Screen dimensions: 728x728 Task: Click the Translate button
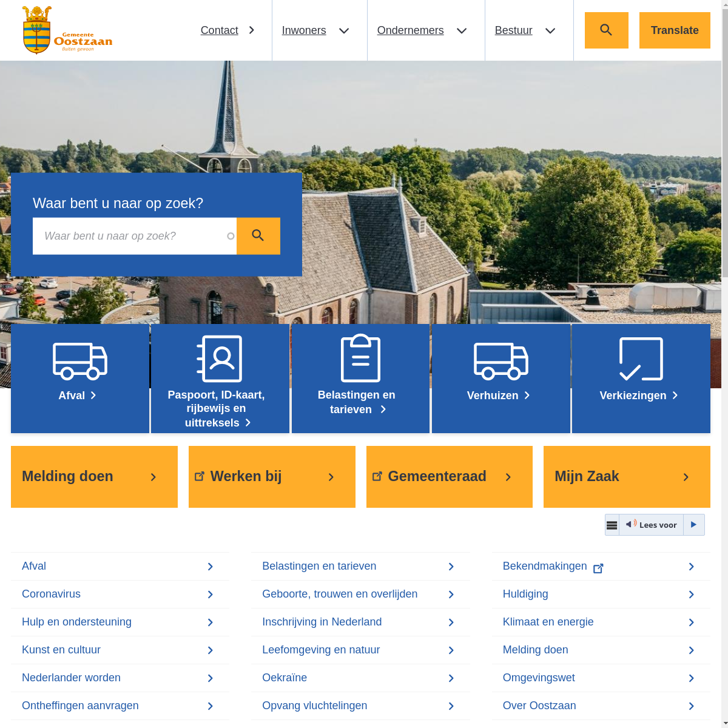[675, 30]
